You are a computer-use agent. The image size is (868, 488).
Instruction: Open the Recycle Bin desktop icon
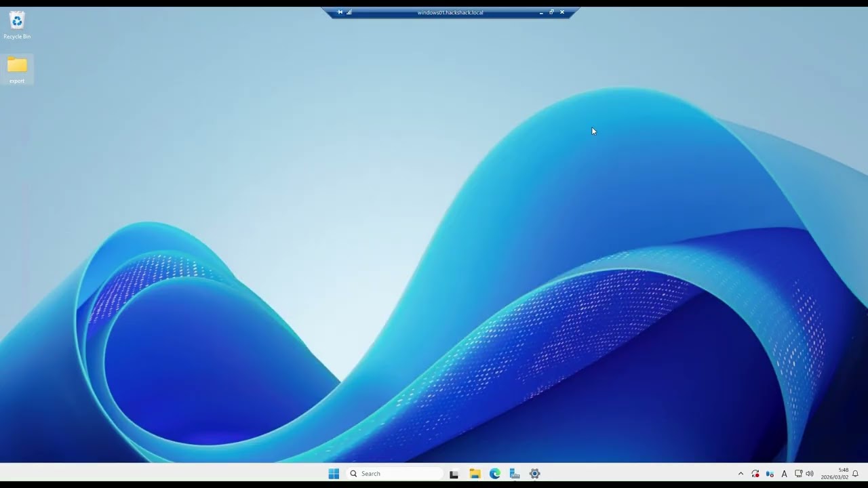pos(17,26)
